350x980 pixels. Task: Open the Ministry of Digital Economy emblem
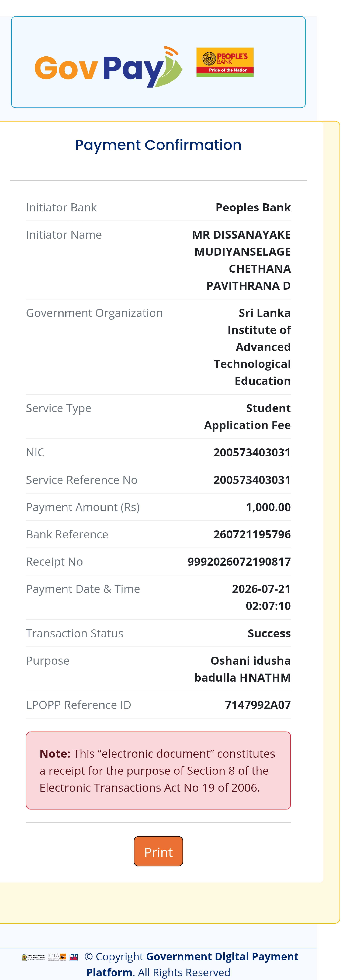[x=33, y=957]
